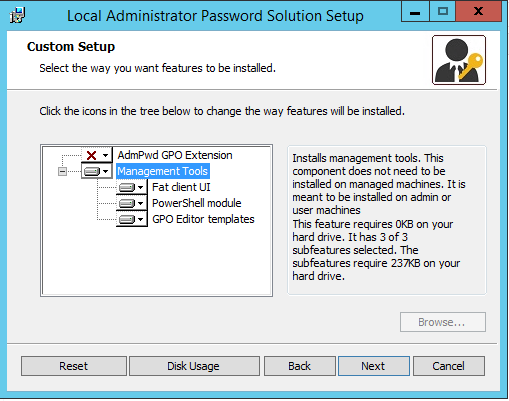509x401 pixels.
Task: Open the dropdown arrow for Fat client UI
Action: tap(141, 188)
